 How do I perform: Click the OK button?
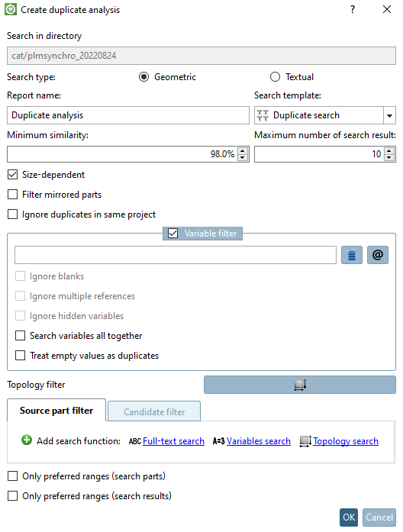(x=349, y=517)
